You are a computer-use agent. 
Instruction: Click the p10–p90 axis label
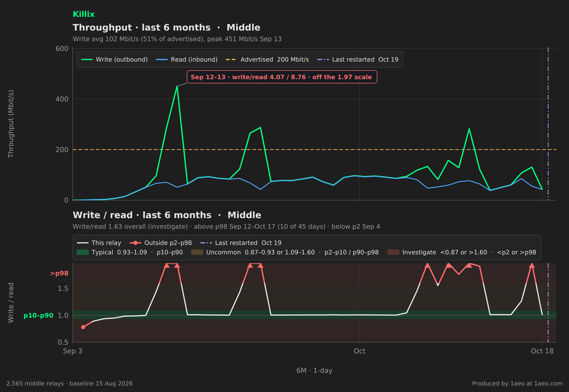click(x=38, y=315)
